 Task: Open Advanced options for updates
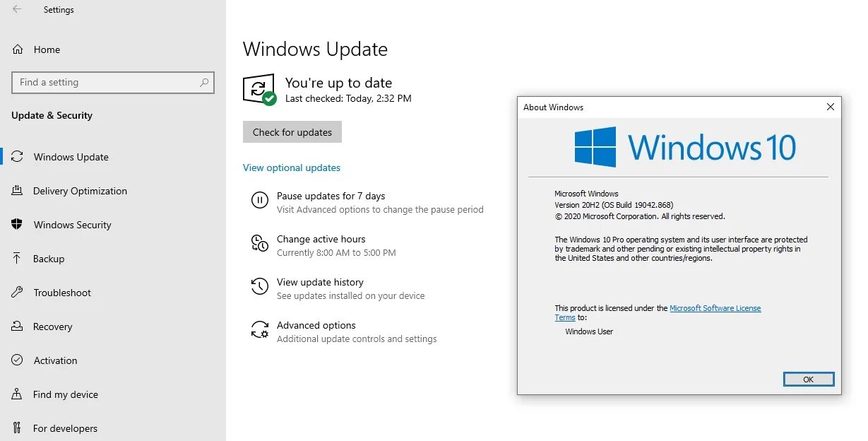316,325
